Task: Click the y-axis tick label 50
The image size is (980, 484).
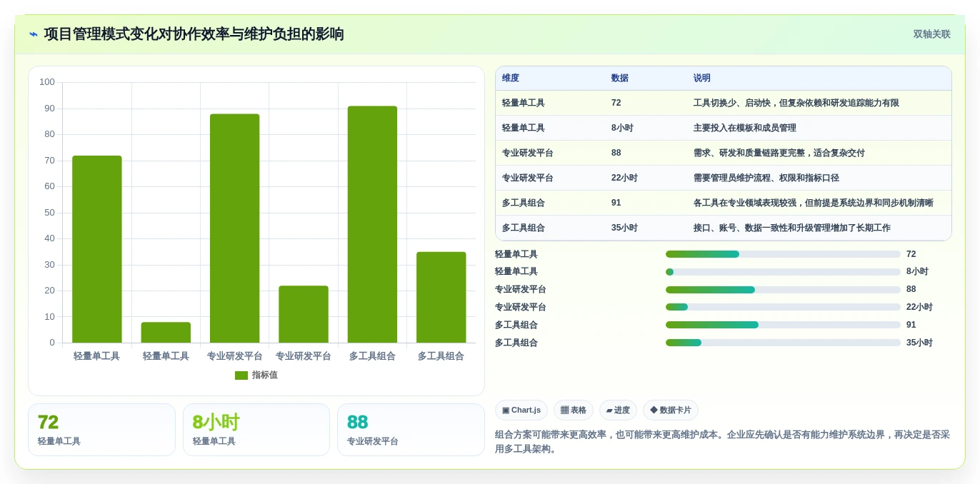Action: pyautogui.click(x=50, y=213)
